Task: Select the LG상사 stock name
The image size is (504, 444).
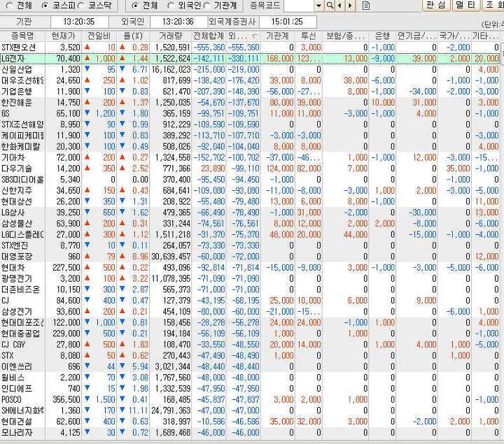Action: click(13, 212)
